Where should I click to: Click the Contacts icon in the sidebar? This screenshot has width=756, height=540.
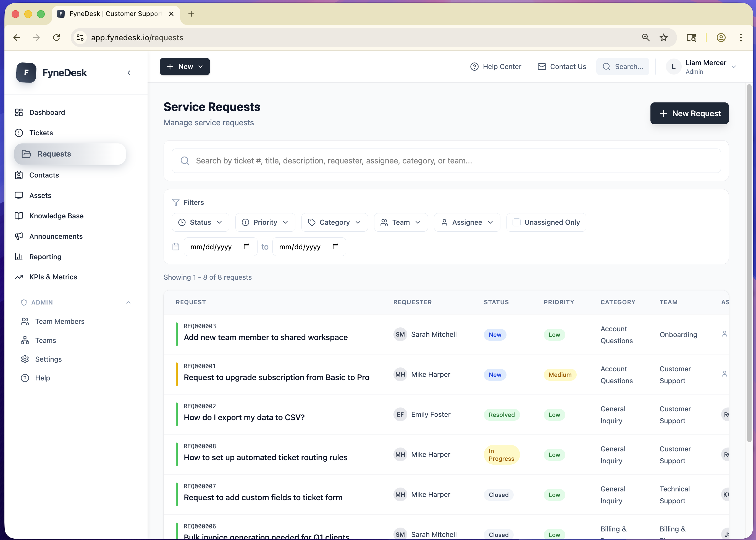[x=19, y=175]
